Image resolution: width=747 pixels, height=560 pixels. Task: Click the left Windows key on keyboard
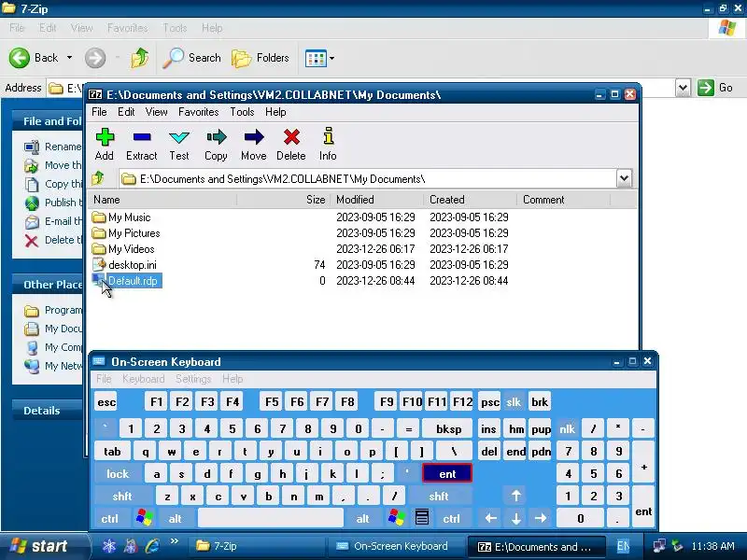[145, 518]
